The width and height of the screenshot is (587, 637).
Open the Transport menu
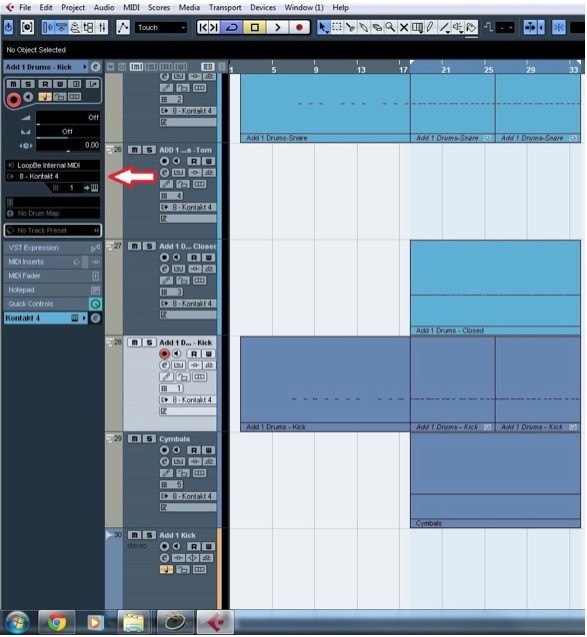coord(225,7)
